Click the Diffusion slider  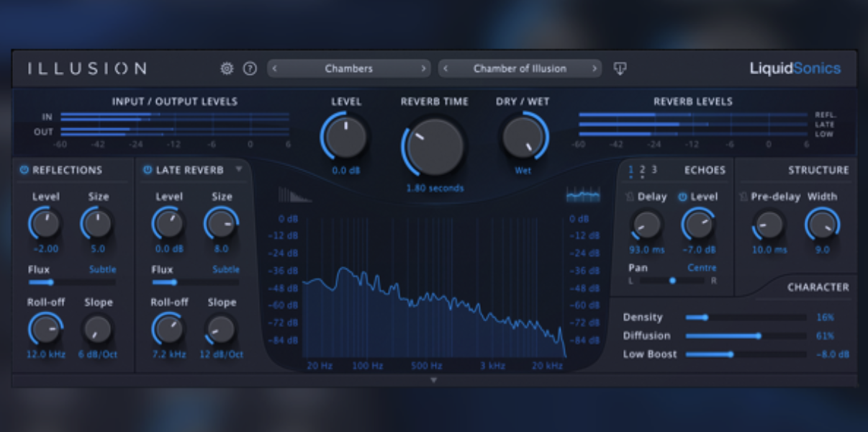[x=746, y=336]
